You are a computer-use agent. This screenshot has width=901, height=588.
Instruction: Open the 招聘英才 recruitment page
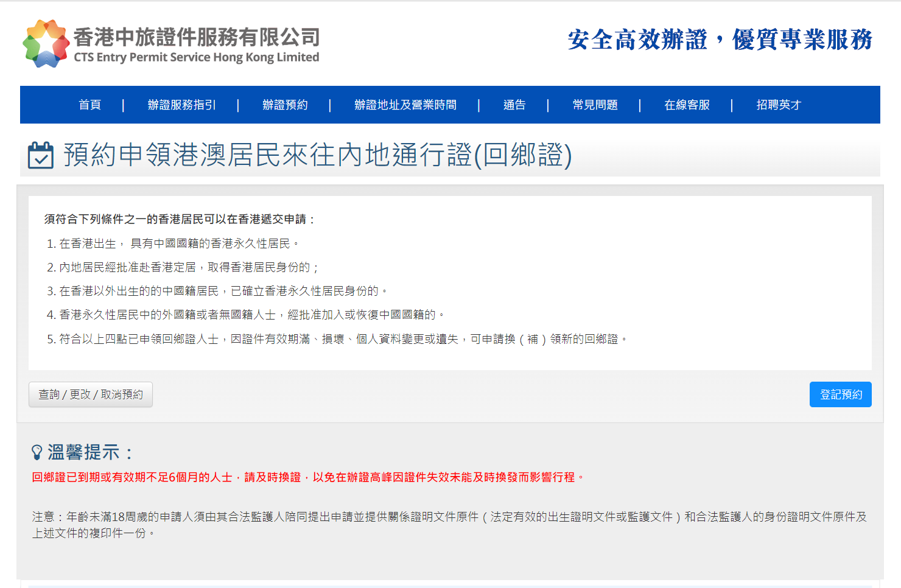778,105
